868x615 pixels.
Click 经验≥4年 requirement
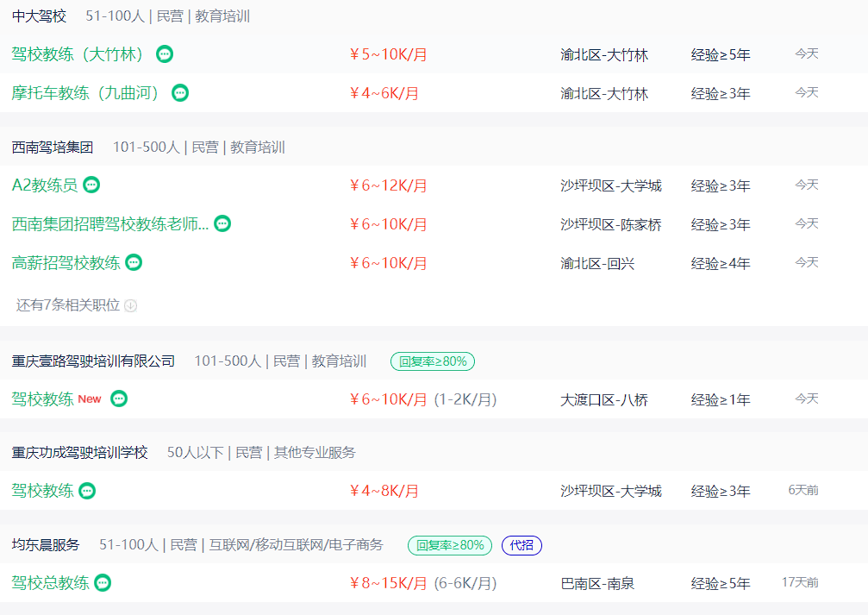click(x=721, y=263)
